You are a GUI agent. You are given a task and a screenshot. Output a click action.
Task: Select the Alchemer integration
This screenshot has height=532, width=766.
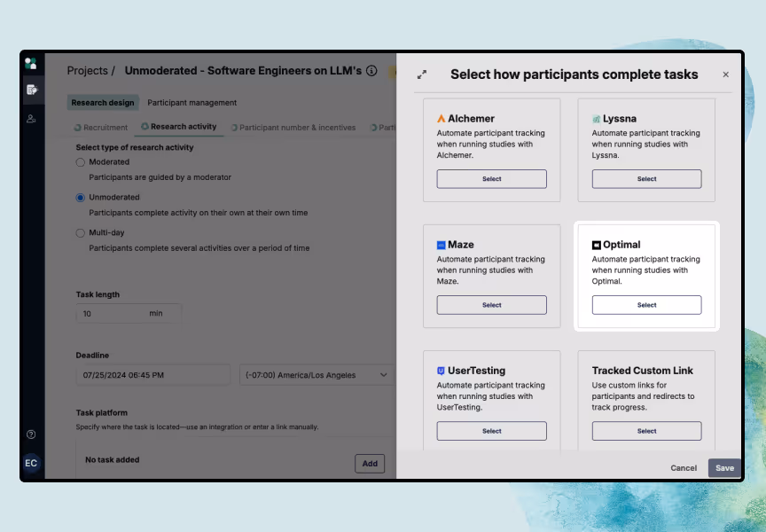pyautogui.click(x=491, y=179)
